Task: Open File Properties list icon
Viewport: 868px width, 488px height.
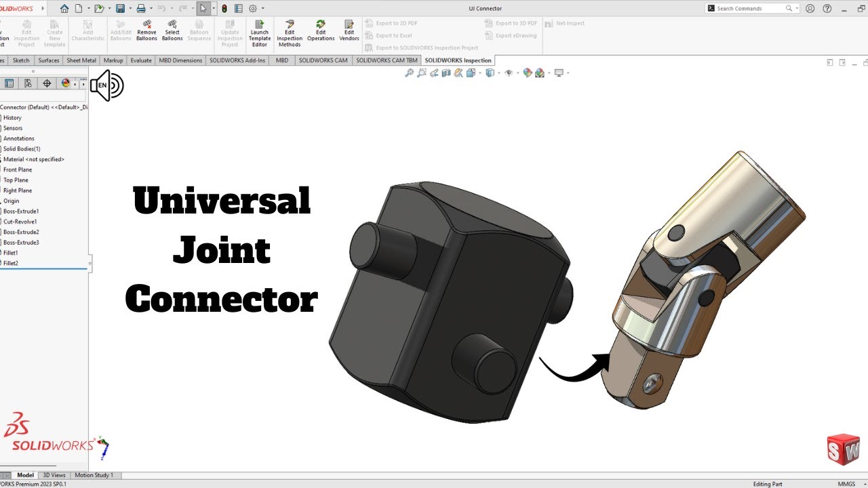Action: point(238,9)
